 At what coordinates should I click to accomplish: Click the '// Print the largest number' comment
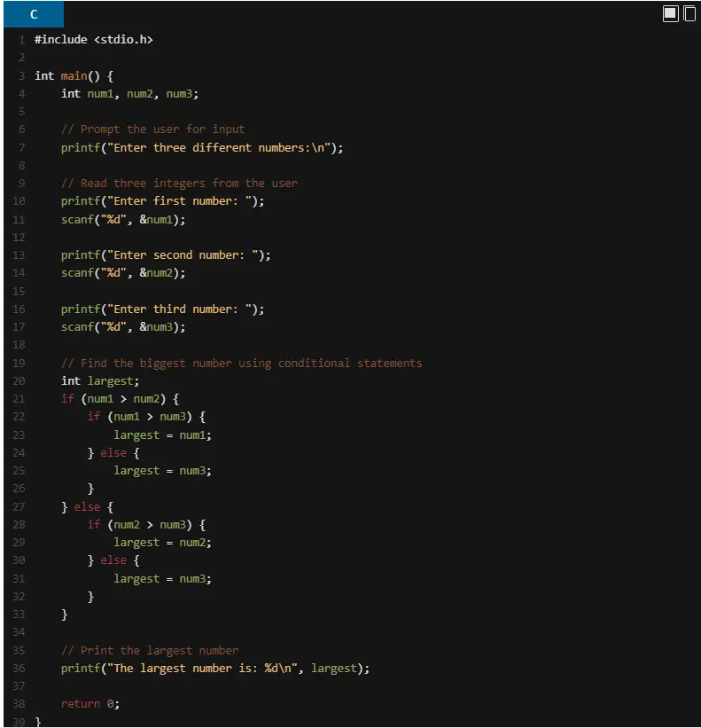(150, 651)
